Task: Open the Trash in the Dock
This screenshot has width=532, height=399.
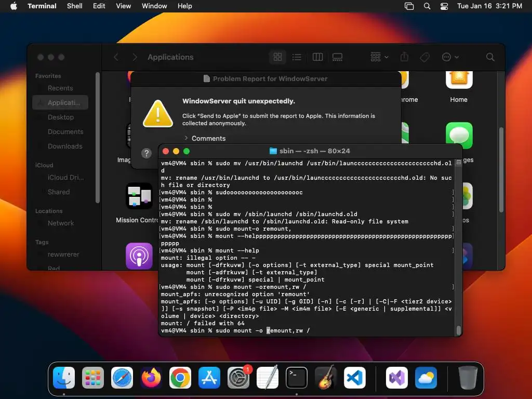Action: (468, 378)
